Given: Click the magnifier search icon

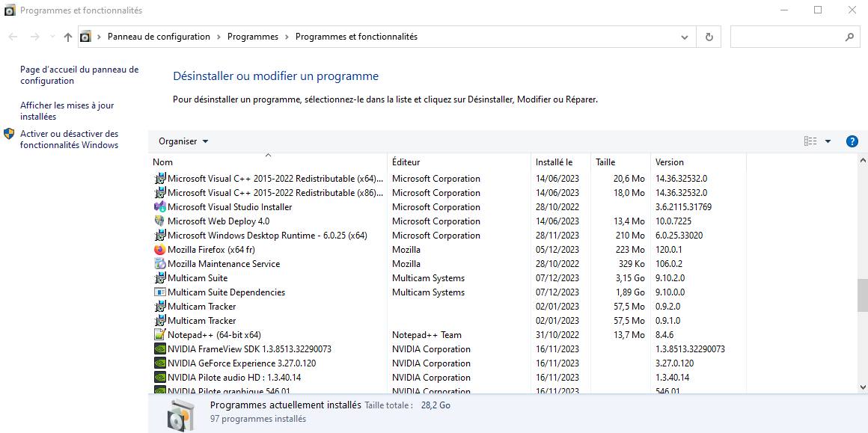Looking at the screenshot, I should click(849, 37).
